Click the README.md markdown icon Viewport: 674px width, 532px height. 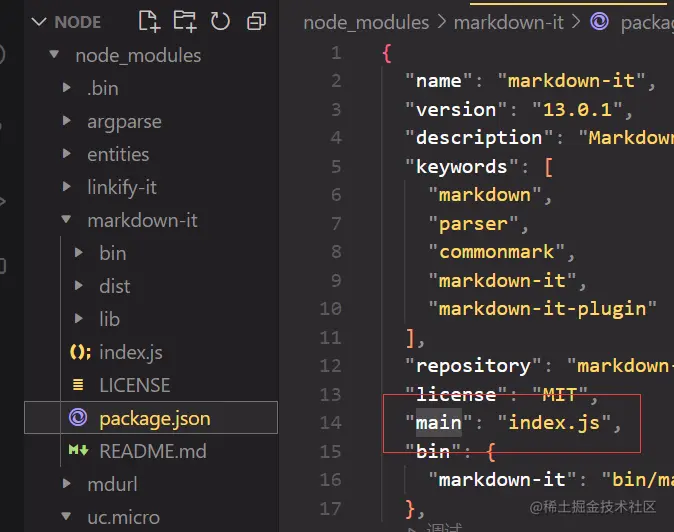(x=79, y=450)
